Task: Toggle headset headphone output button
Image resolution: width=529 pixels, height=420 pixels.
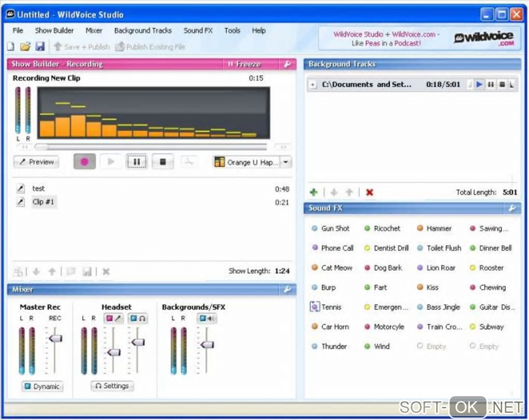Action: (x=138, y=318)
